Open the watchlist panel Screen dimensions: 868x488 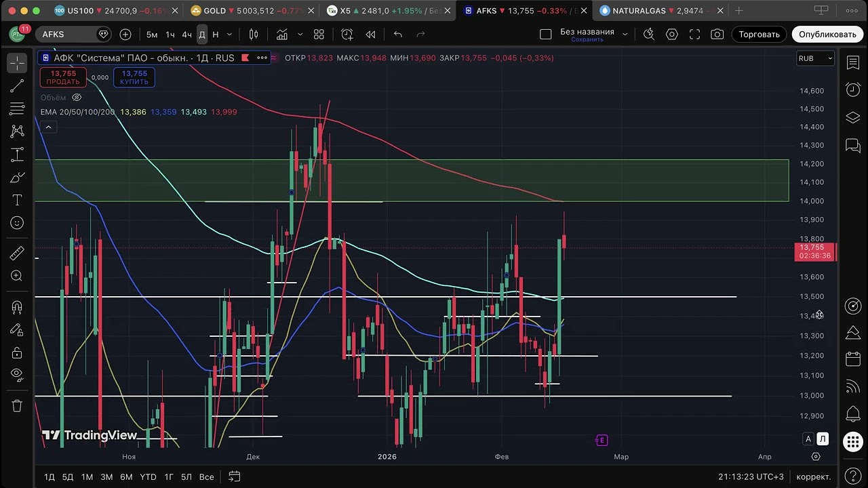point(853,63)
